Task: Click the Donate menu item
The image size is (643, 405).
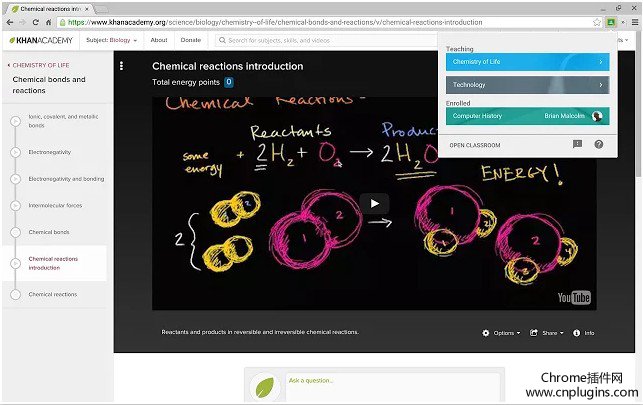Action: point(191,40)
